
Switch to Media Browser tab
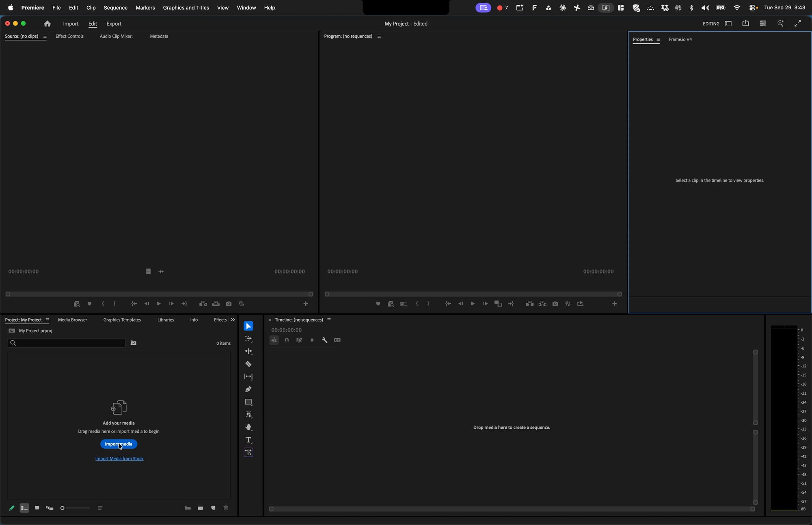[x=72, y=320]
